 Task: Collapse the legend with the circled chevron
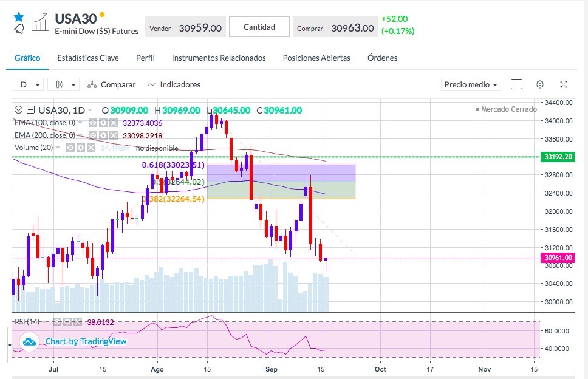click(x=18, y=110)
